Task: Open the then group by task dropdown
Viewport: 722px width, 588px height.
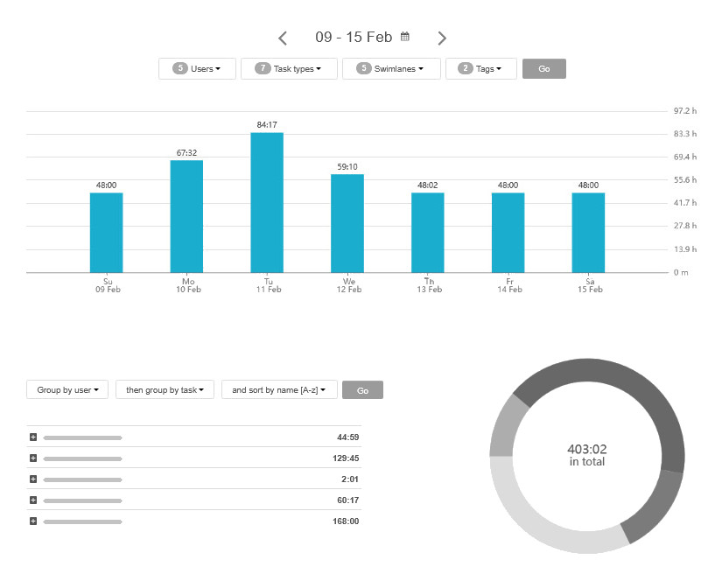Action: point(165,389)
